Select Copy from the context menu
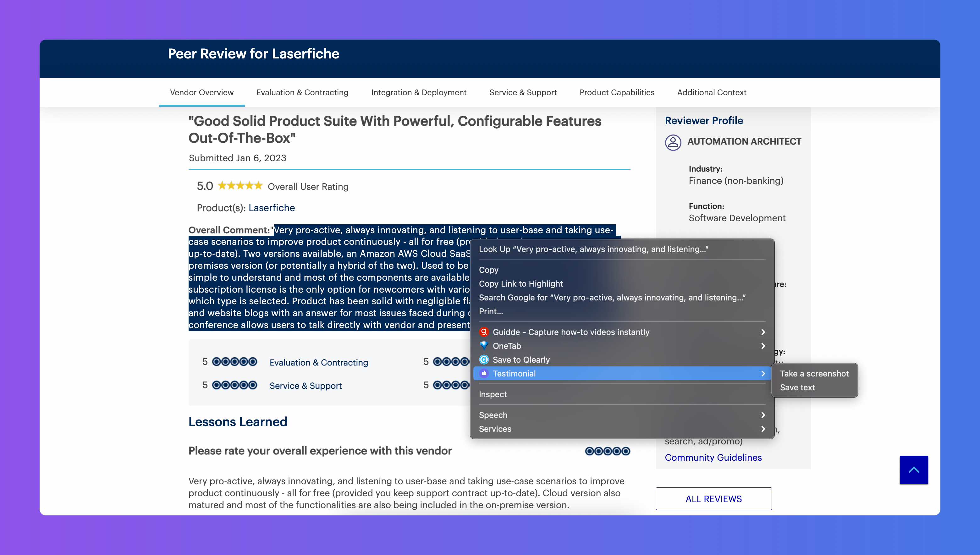This screenshot has width=980, height=555. [x=622, y=270]
